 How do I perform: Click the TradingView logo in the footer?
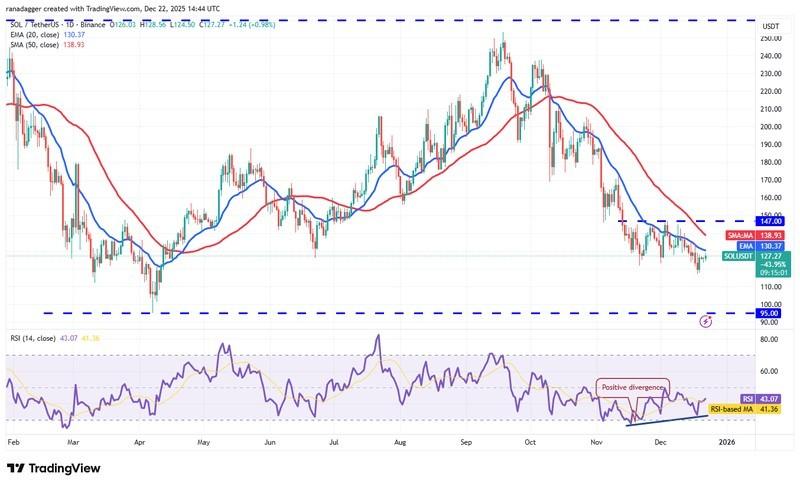pos(57,467)
